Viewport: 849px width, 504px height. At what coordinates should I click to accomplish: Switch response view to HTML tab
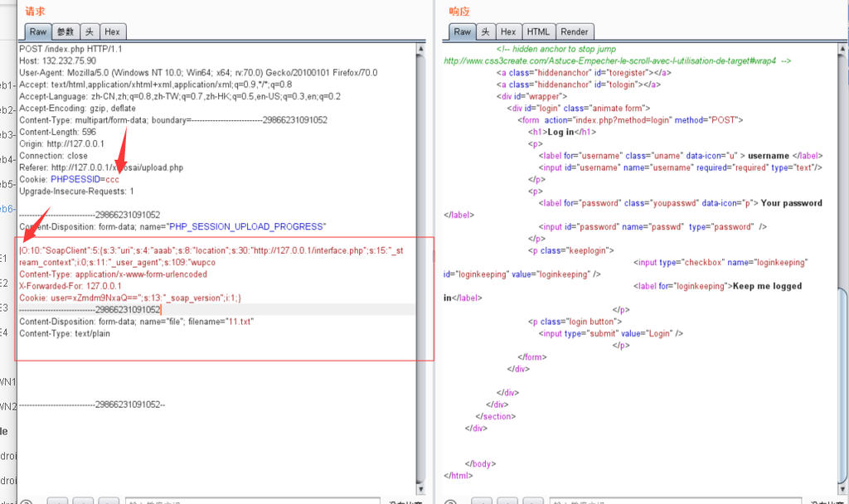(x=538, y=31)
